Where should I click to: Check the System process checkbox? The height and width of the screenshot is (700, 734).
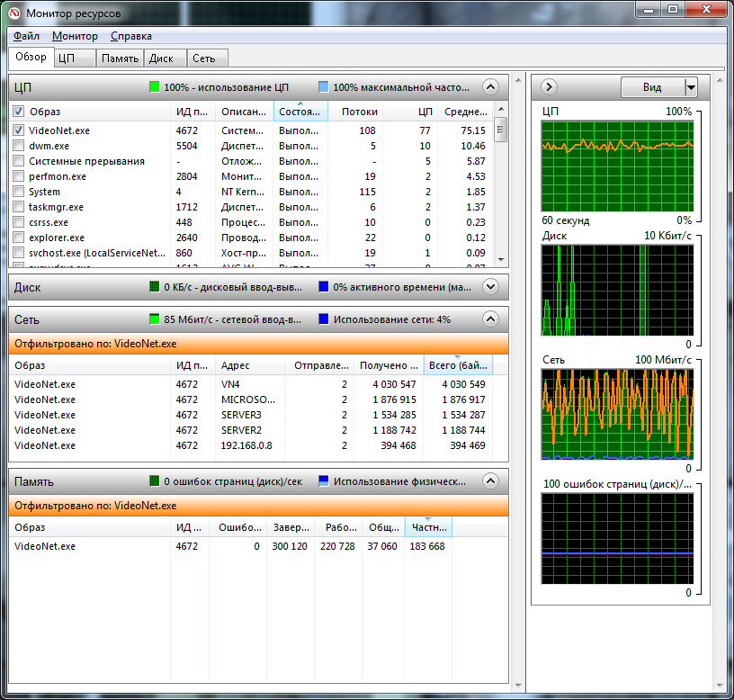pos(18,192)
